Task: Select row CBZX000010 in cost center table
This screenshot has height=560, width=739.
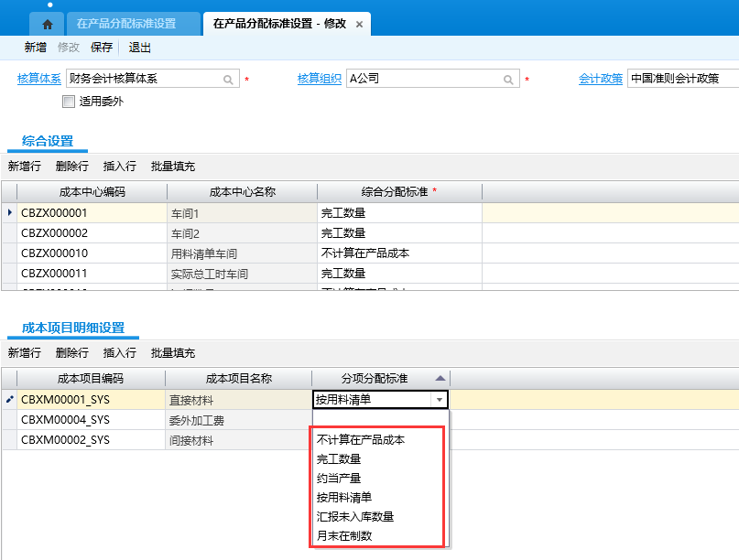Action: (55, 253)
